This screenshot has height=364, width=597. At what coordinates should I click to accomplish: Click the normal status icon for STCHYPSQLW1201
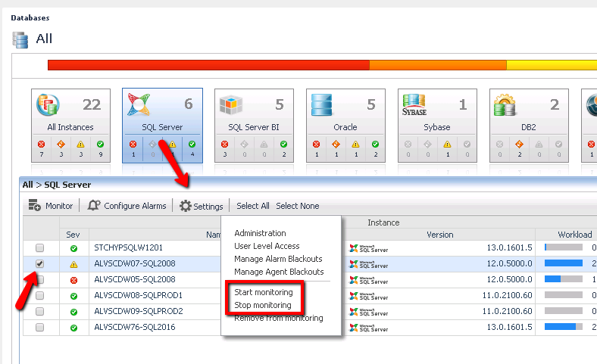coord(73,248)
